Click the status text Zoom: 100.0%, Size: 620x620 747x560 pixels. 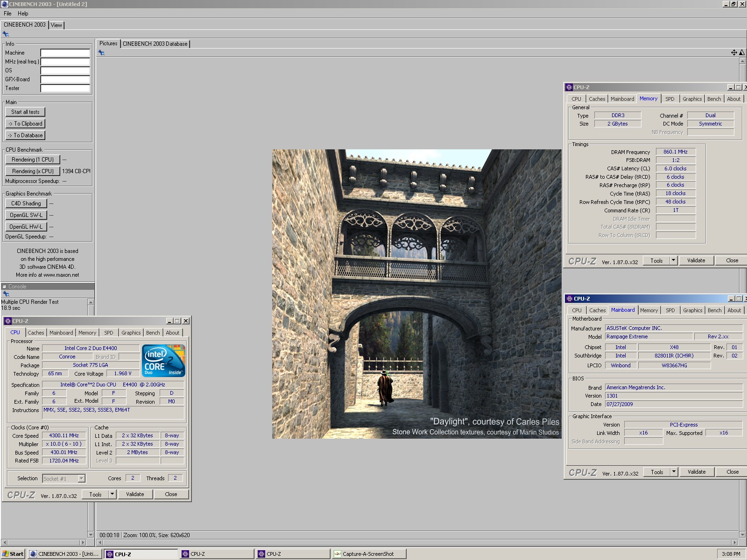156,535
